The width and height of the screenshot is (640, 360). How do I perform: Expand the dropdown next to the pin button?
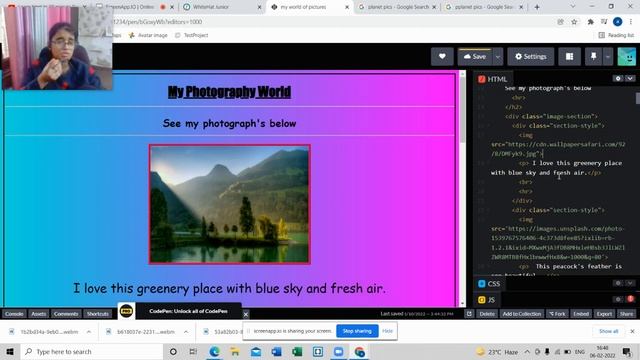point(608,56)
